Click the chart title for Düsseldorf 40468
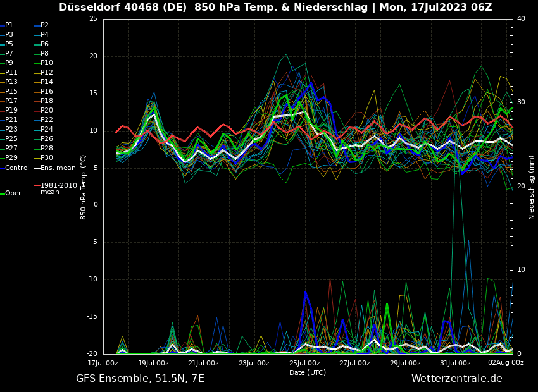This screenshot has height=392, width=538. (275, 8)
